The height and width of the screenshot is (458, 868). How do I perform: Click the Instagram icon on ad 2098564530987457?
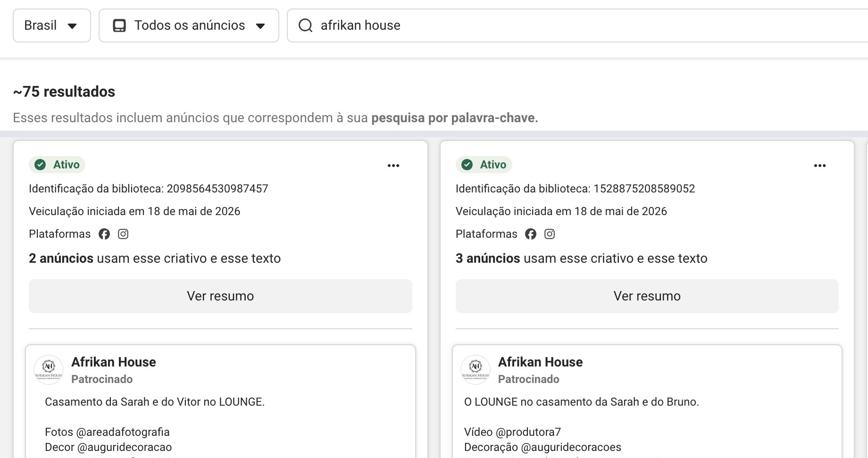pos(123,234)
